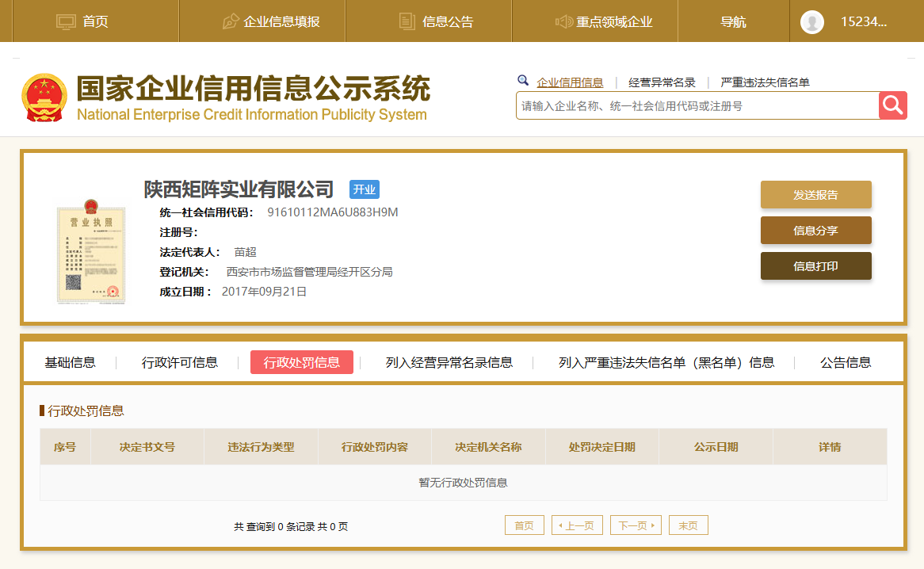
Task: Go to 首页 in table pagination
Action: (x=525, y=525)
